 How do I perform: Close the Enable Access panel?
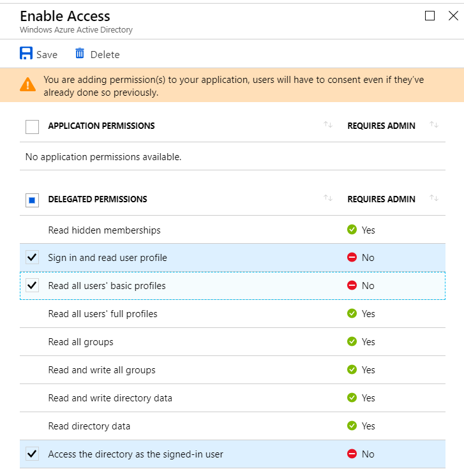coord(453,16)
